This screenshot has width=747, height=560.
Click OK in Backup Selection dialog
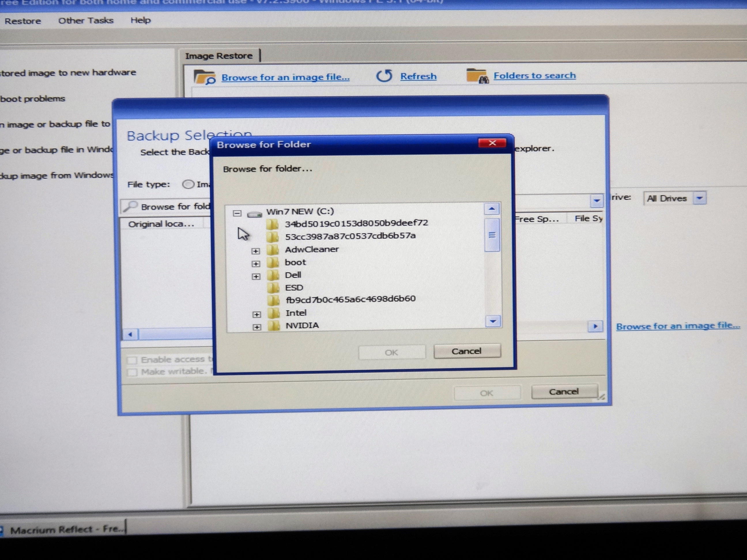coord(487,393)
